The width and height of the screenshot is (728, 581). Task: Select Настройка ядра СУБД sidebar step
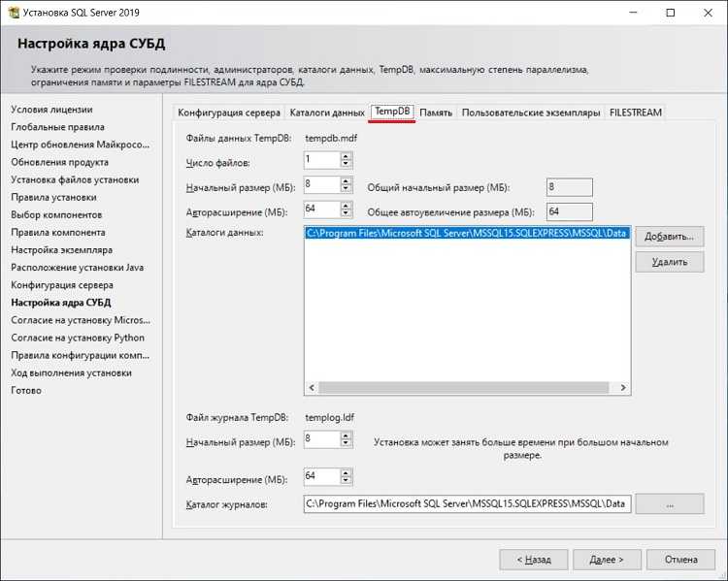[x=61, y=303]
